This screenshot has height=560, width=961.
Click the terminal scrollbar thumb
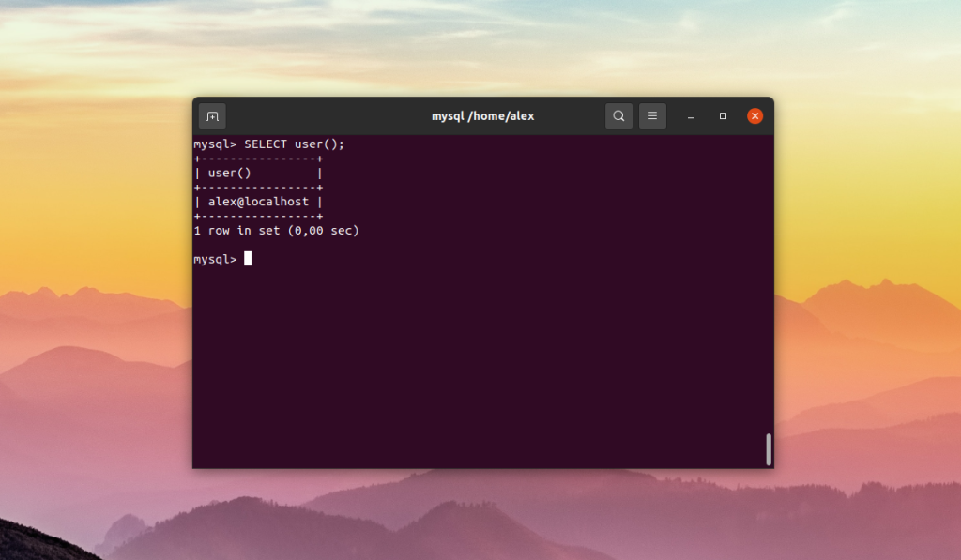point(769,449)
